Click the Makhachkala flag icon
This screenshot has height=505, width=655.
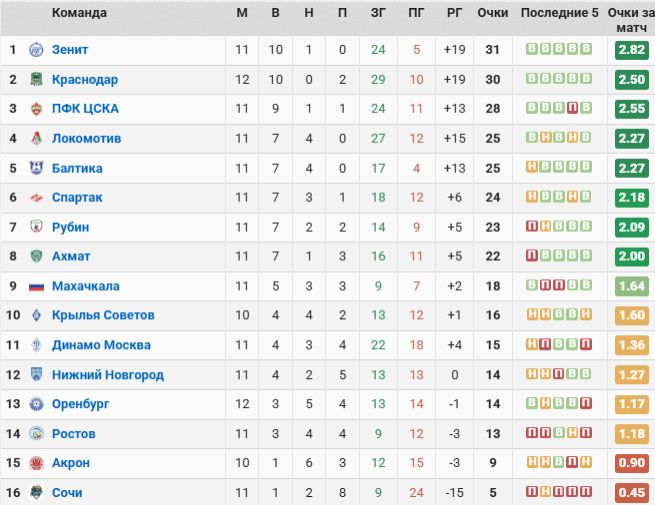click(36, 286)
